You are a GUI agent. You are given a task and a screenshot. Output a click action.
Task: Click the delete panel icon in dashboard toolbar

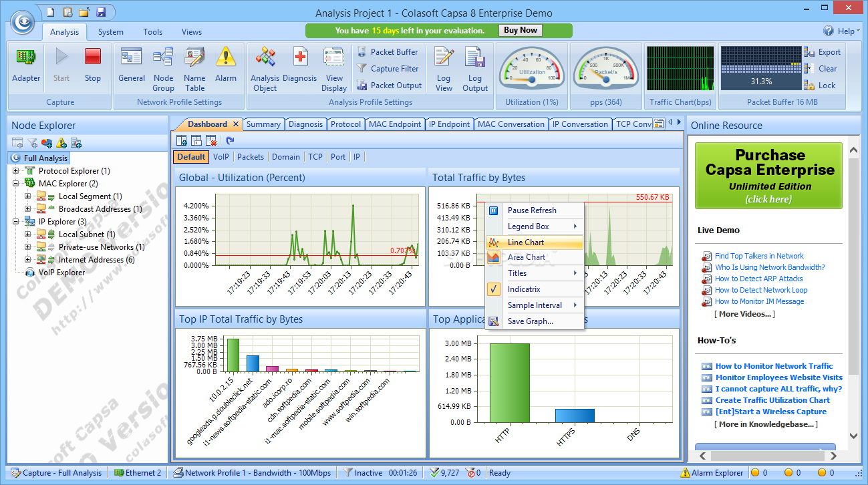(x=211, y=140)
